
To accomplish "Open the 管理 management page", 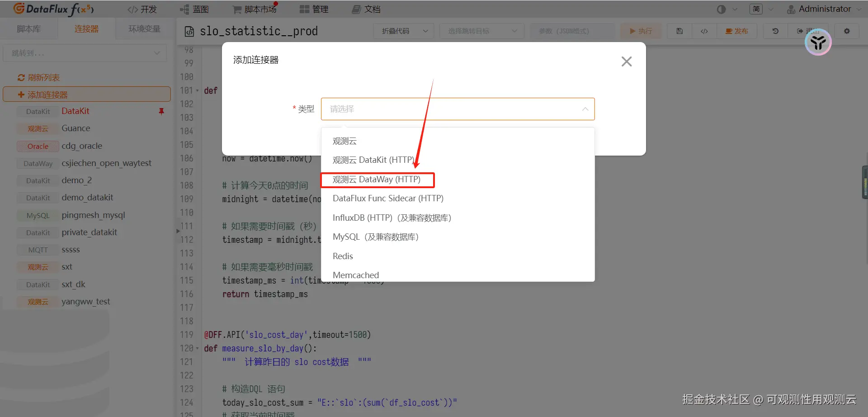I will (314, 9).
